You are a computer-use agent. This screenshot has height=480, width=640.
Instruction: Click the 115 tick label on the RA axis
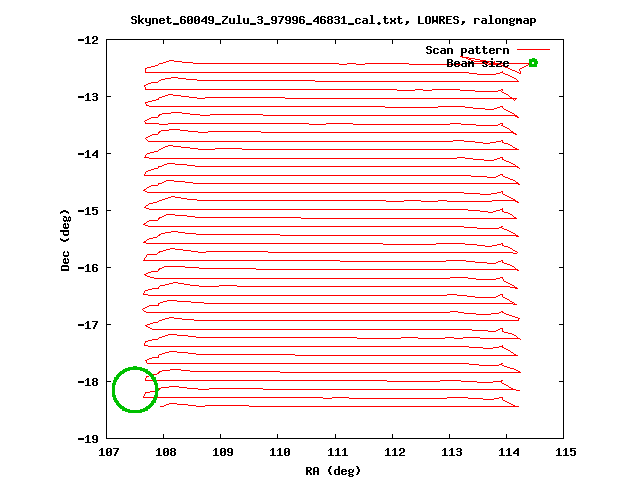click(566, 452)
